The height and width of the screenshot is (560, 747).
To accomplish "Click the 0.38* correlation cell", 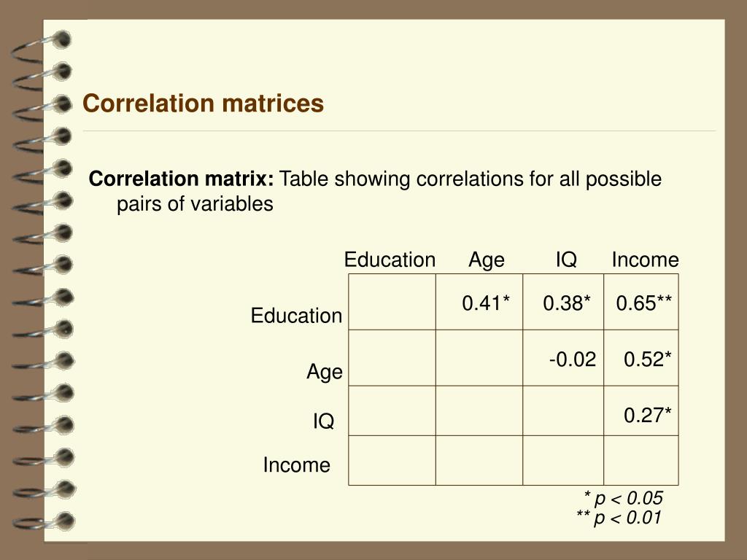I will pos(563,302).
